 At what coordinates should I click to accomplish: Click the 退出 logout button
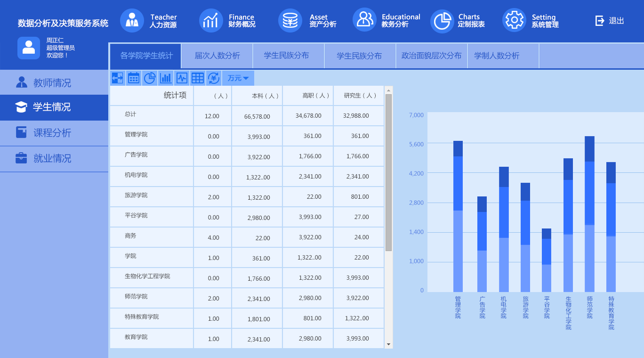coord(610,21)
